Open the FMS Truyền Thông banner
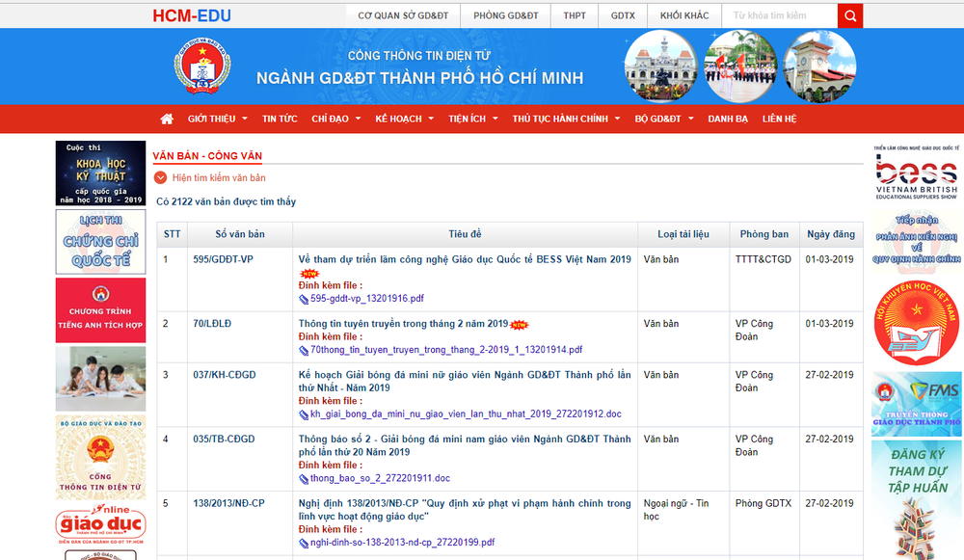This screenshot has height=560, width=964. (x=916, y=404)
